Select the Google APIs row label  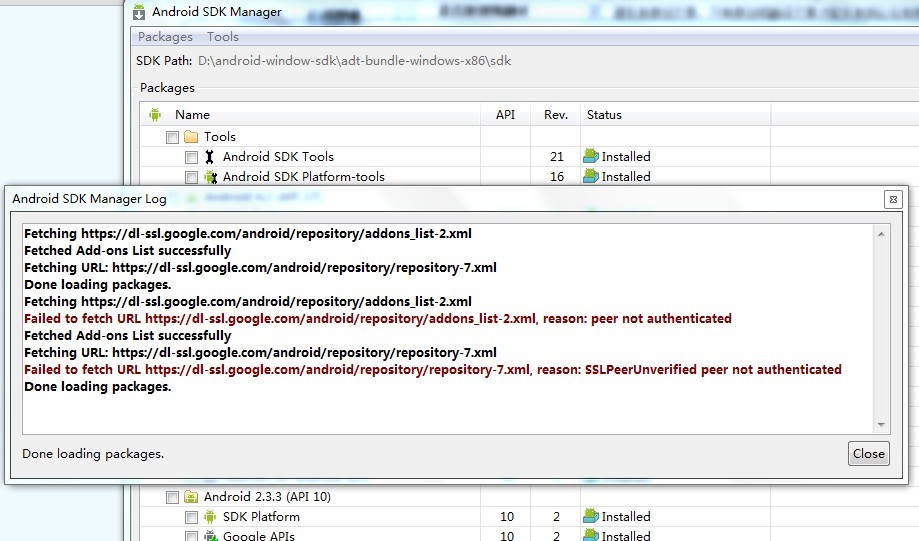coord(258,535)
